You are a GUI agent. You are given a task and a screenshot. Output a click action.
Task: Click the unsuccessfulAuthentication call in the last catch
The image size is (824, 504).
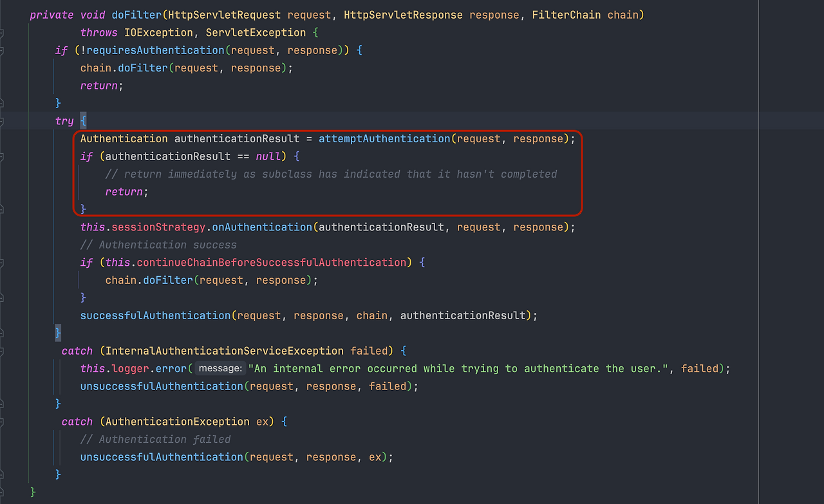point(161,457)
